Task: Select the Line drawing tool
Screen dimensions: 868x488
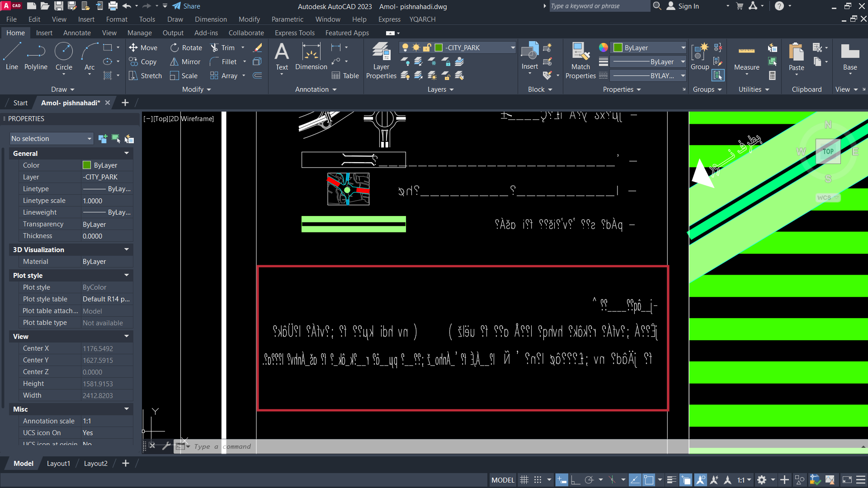Action: point(12,56)
